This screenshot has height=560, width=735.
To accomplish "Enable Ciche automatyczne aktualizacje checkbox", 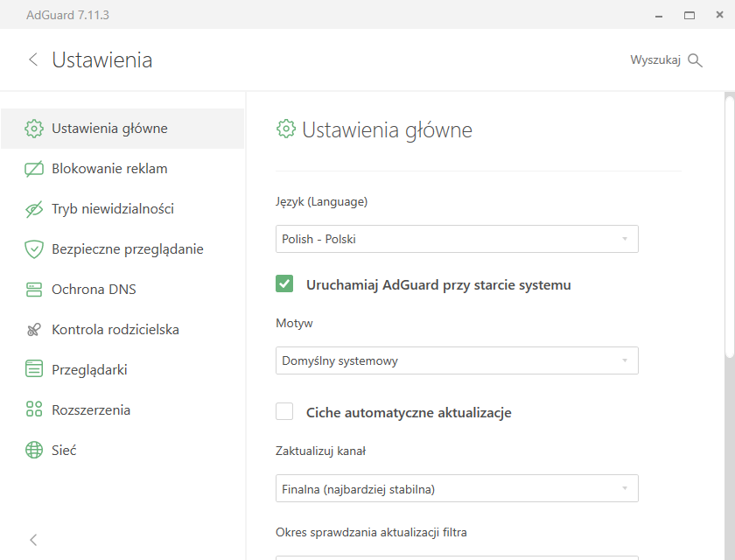I will 284,411.
